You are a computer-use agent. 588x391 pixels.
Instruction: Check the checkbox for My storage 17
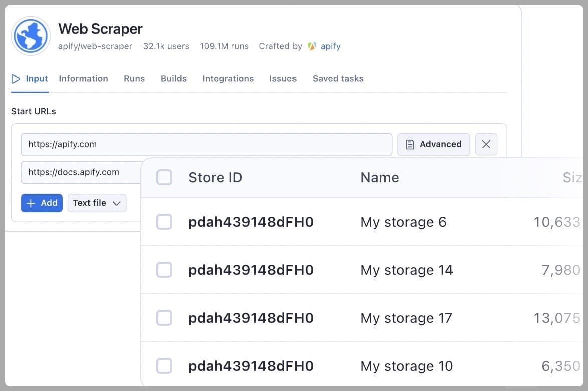click(x=164, y=318)
